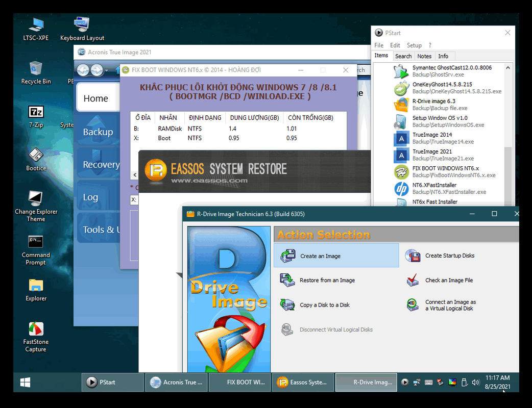
Task: Open PStart Edit menu
Action: 395,45
